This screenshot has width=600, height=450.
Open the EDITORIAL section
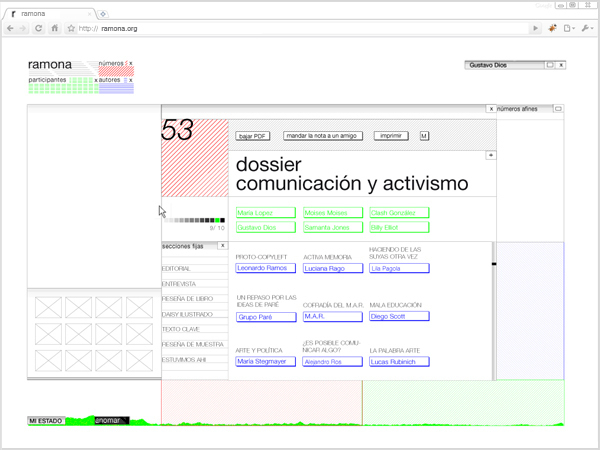[176, 269]
